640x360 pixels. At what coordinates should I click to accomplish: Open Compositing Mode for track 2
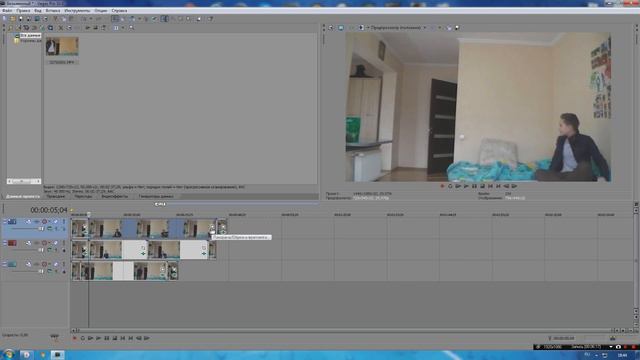click(50, 250)
